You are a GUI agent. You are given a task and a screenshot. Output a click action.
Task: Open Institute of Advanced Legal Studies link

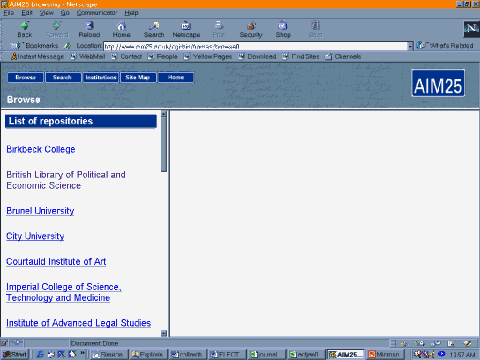pos(78,323)
